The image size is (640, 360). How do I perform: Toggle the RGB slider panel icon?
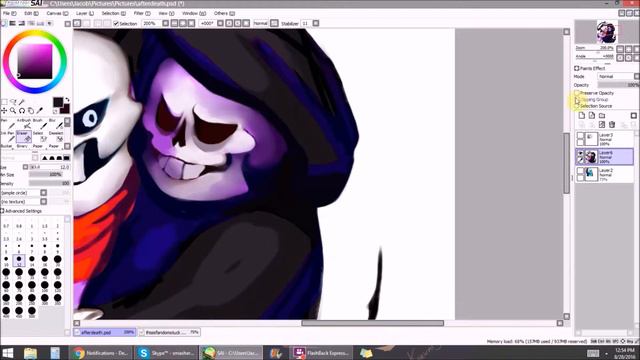[13, 24]
